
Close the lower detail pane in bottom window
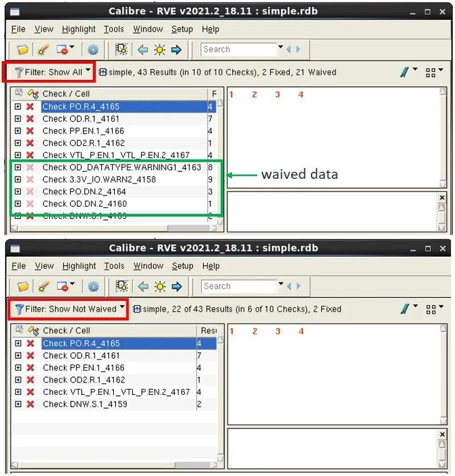coord(442,434)
